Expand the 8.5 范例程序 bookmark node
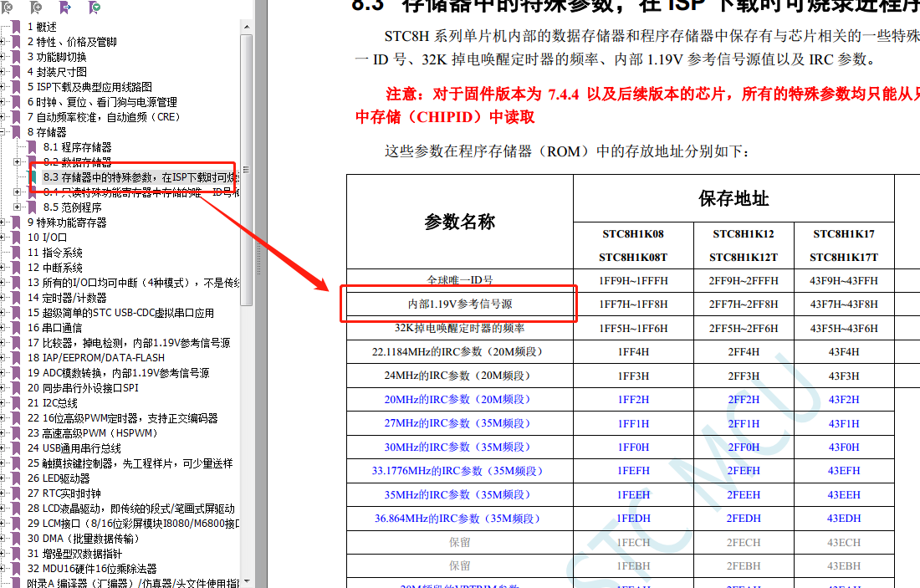The height and width of the screenshot is (588, 920). click(18, 207)
